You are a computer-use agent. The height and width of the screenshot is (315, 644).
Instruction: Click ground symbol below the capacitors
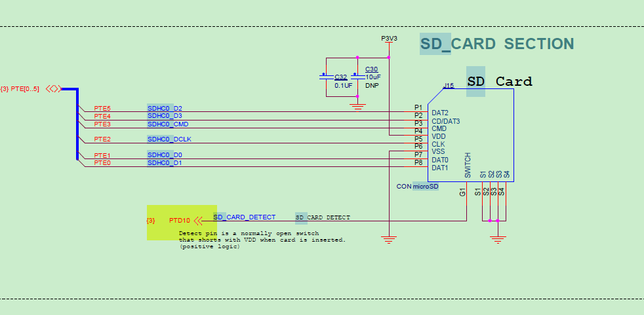357,107
